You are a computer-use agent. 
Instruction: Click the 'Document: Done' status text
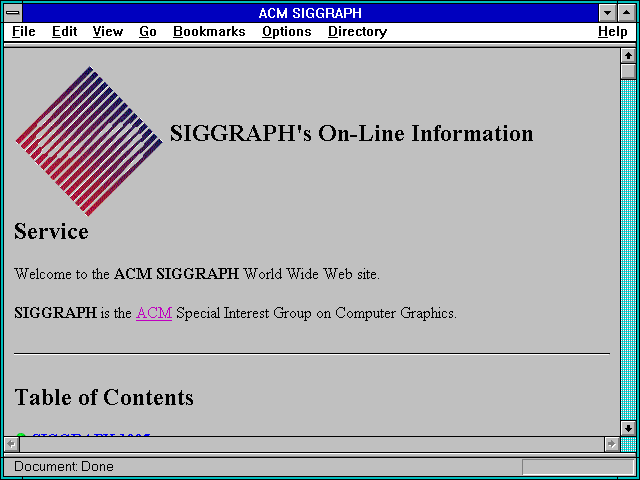[64, 467]
